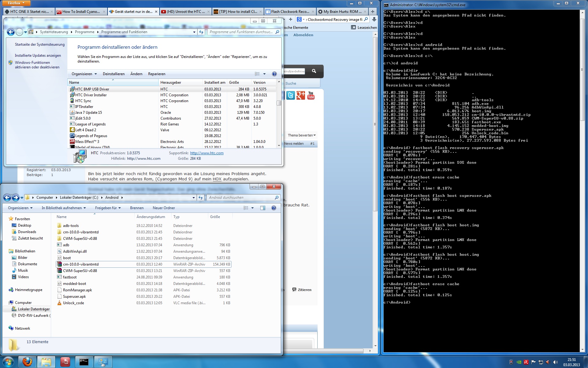This screenshot has width=588, height=368.
Task: Click the refresh icon in Control Panel address bar
Action: tap(201, 32)
